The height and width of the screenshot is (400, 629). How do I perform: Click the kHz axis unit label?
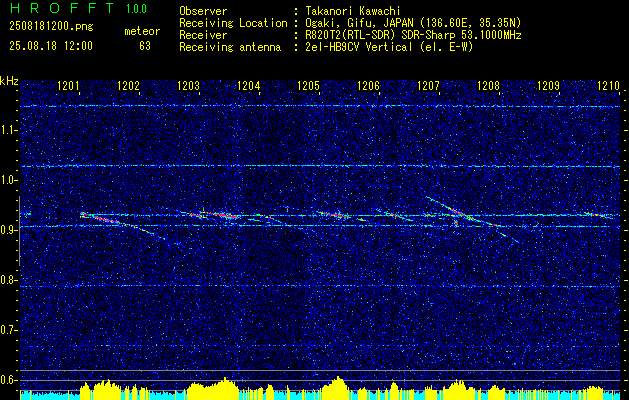point(9,81)
